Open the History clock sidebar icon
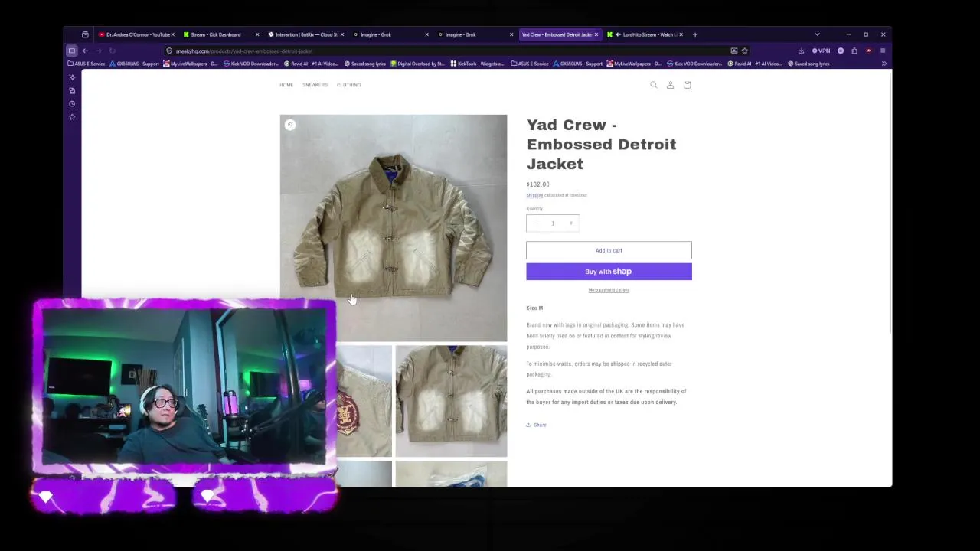980x551 pixels. (72, 103)
